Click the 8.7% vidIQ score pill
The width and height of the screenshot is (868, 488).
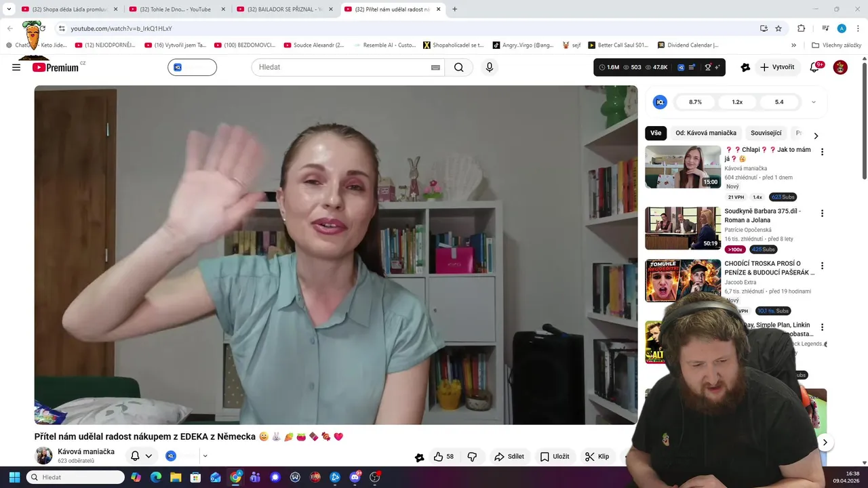click(x=695, y=102)
